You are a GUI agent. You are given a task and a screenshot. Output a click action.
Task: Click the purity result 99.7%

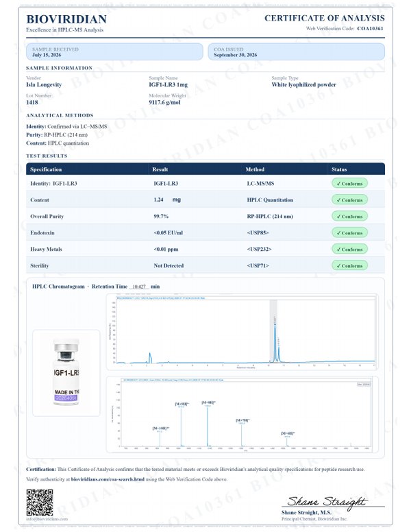(x=161, y=217)
